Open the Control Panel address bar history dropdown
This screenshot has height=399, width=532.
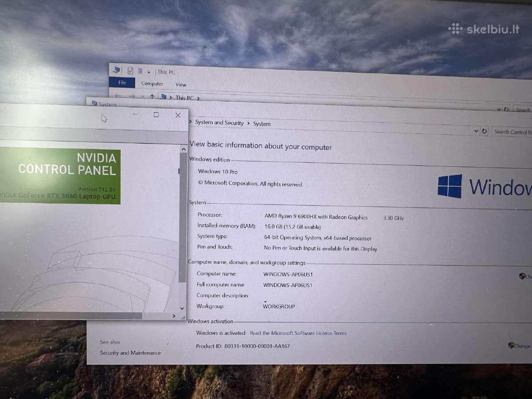476,131
